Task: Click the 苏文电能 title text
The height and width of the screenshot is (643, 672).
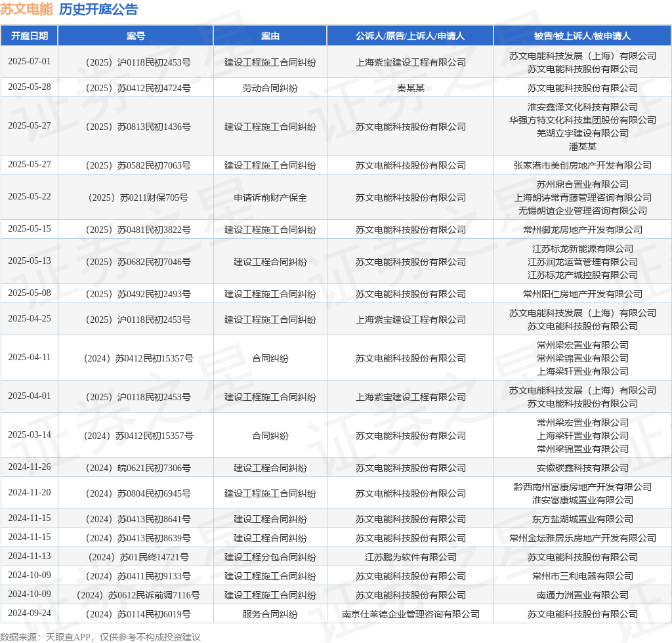Action: [x=26, y=9]
